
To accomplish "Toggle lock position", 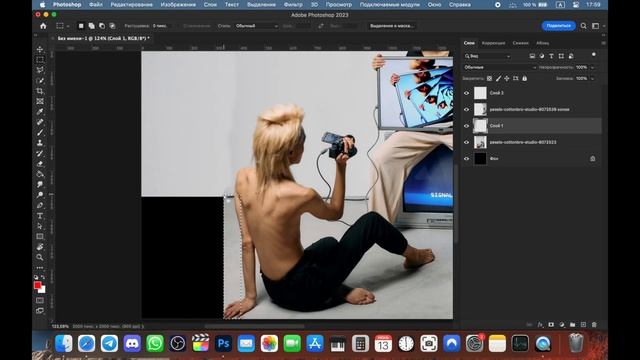I will [507, 78].
